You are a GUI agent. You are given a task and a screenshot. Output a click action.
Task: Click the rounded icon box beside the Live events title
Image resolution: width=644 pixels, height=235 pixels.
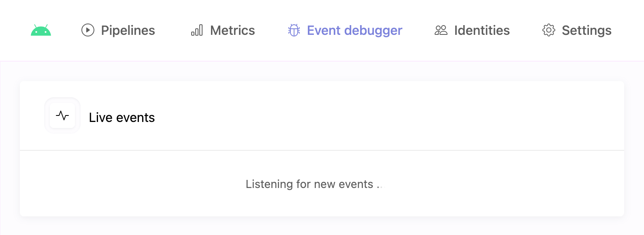(x=62, y=115)
